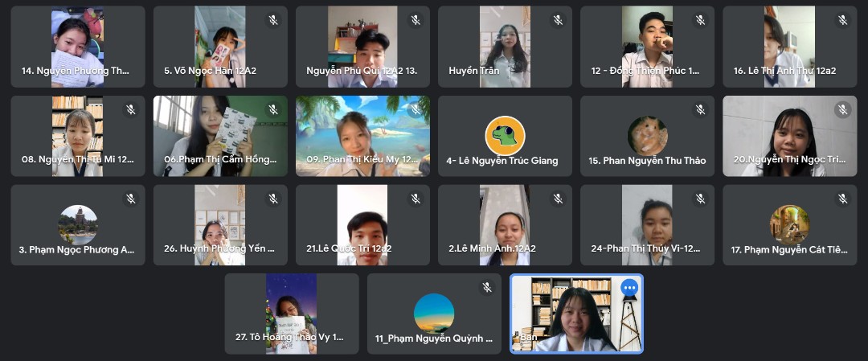The height and width of the screenshot is (361, 868).
Task: Select Tô Hoàng Thảo Vy video tile
Action: [x=292, y=314]
